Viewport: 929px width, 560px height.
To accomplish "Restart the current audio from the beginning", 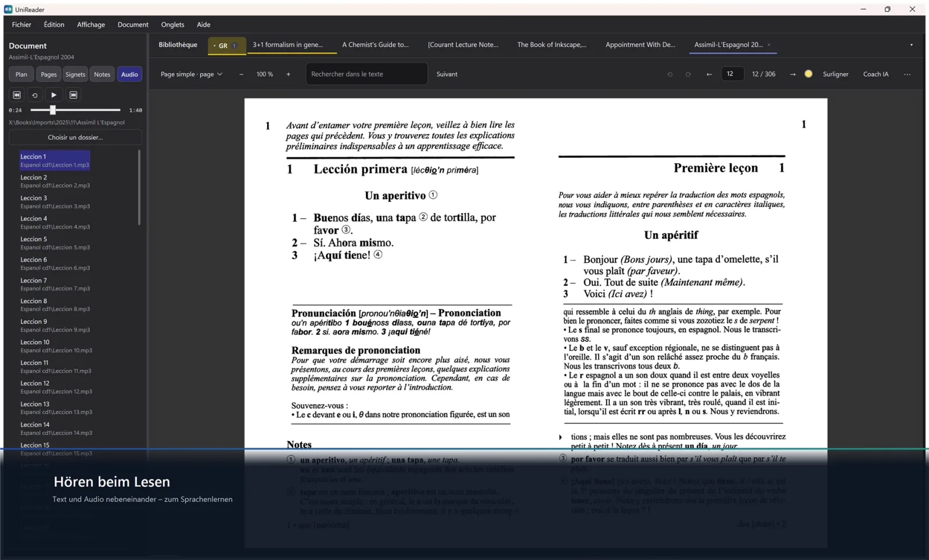I will 35,95.
